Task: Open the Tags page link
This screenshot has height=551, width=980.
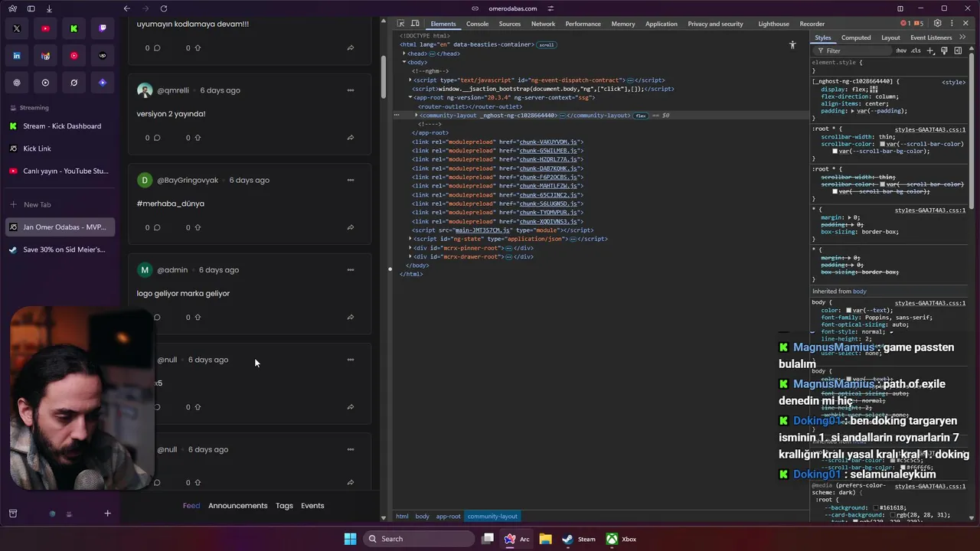Action: click(284, 506)
